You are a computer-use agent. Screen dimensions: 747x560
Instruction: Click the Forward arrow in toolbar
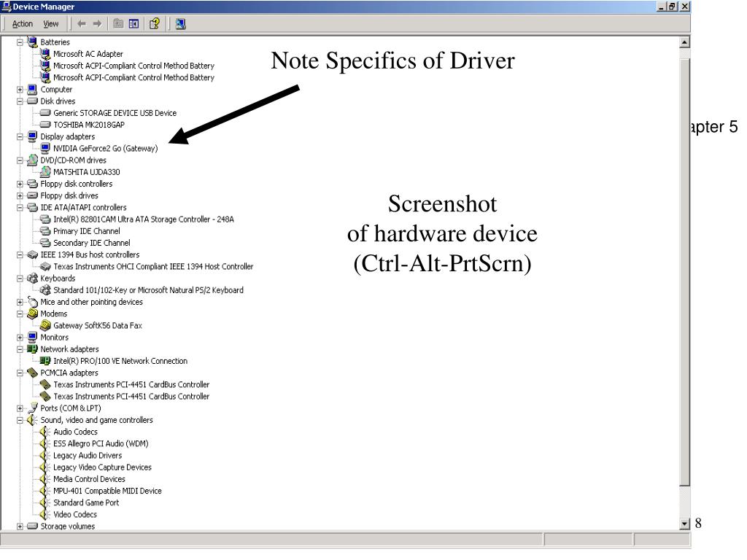98,23
